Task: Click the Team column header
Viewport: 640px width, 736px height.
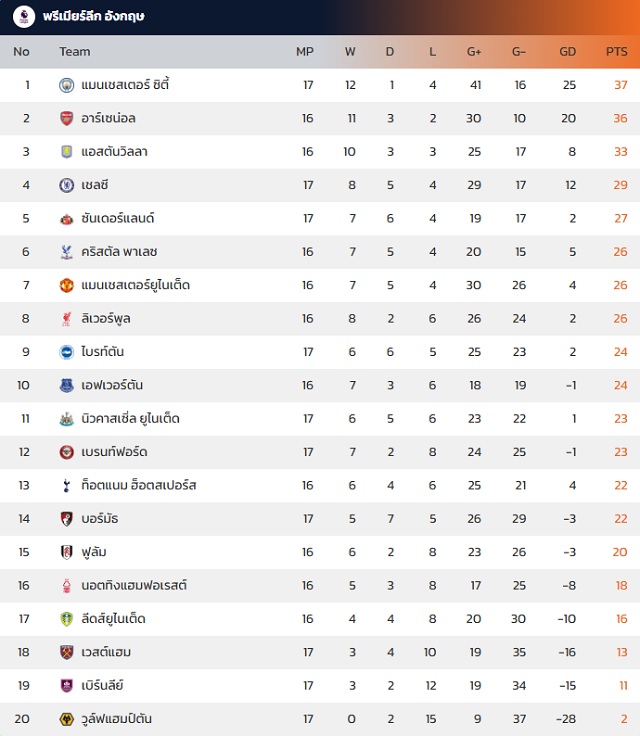Action: (74, 52)
